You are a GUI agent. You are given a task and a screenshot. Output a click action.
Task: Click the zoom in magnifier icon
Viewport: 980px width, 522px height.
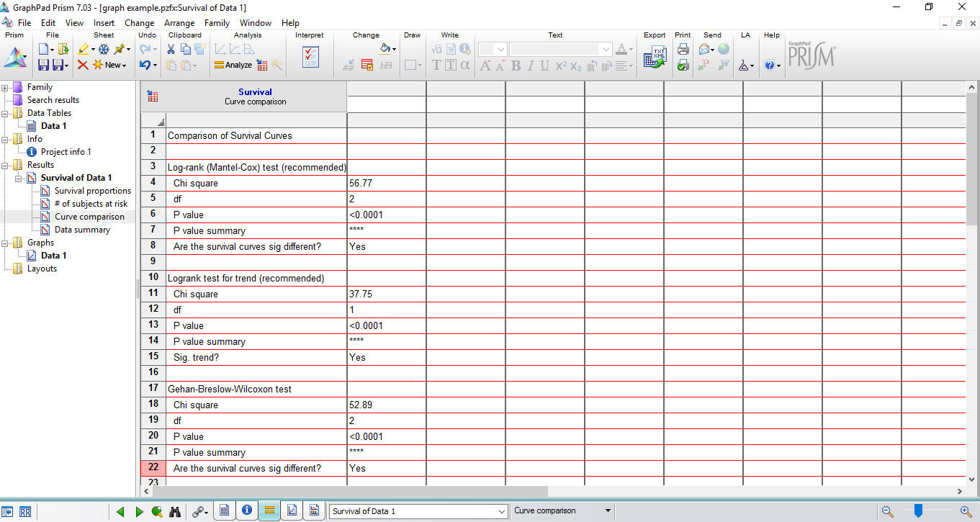point(966,511)
